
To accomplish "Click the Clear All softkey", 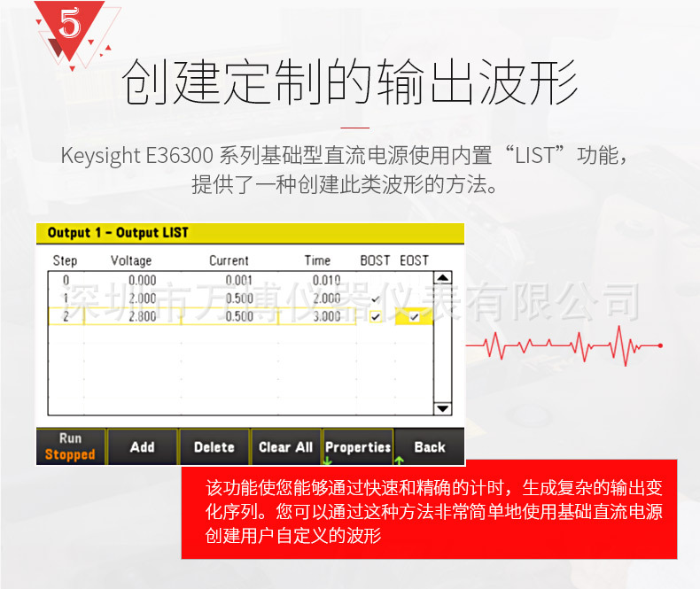I will [x=285, y=446].
